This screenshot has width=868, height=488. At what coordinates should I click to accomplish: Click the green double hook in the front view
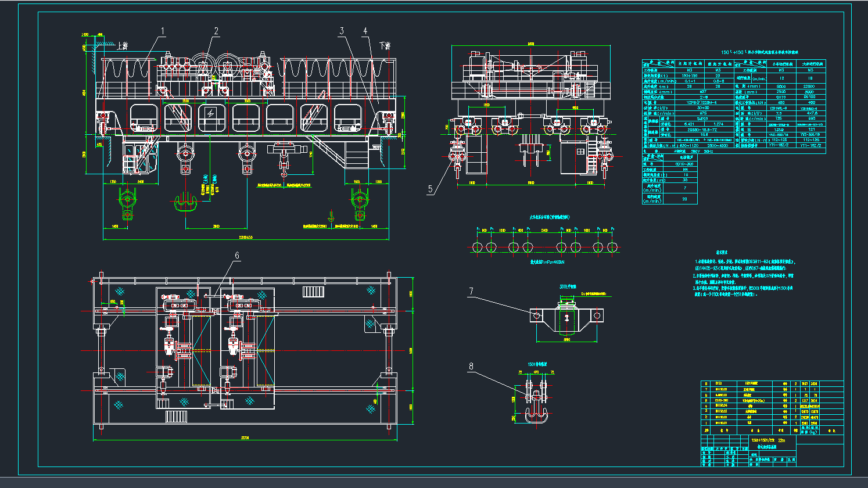click(x=187, y=203)
